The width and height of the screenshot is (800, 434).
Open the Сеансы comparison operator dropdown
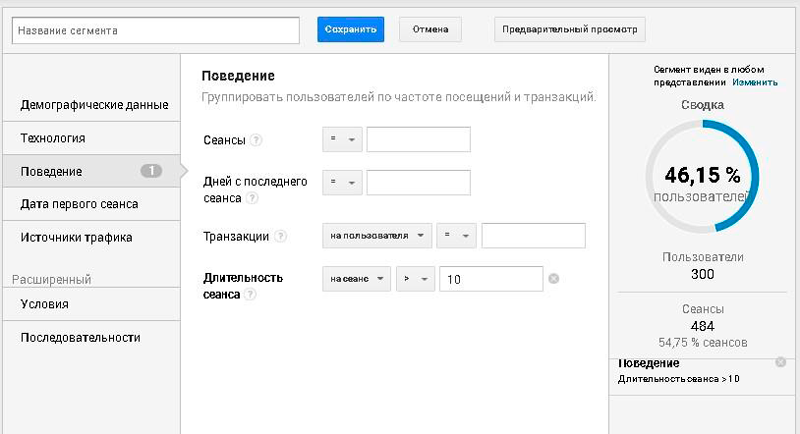(x=342, y=139)
